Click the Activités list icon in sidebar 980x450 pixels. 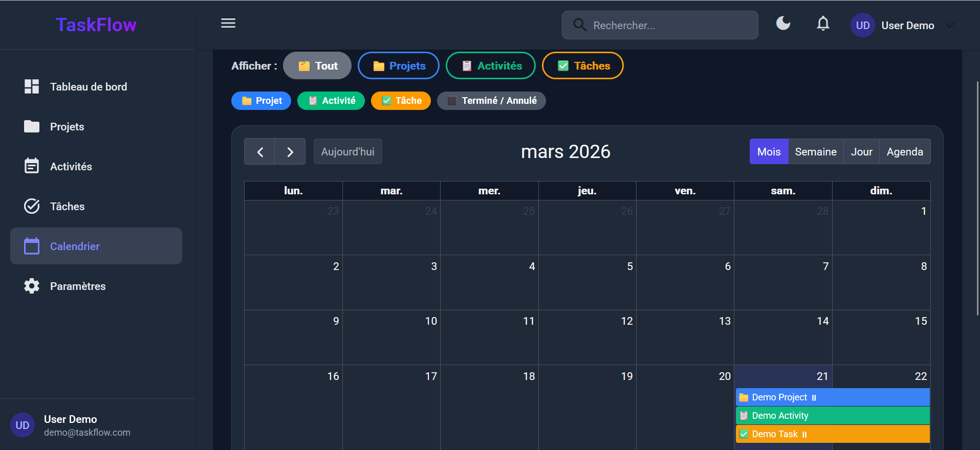32,166
